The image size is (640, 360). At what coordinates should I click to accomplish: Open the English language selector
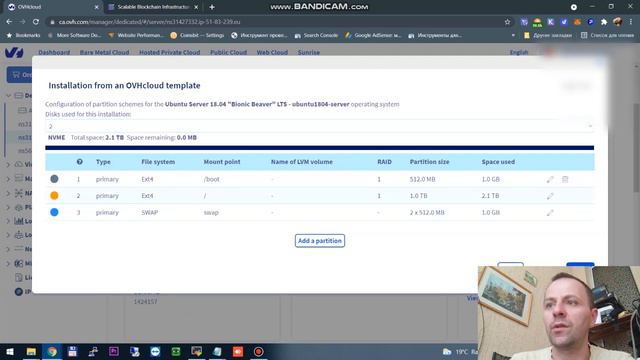[x=519, y=52]
